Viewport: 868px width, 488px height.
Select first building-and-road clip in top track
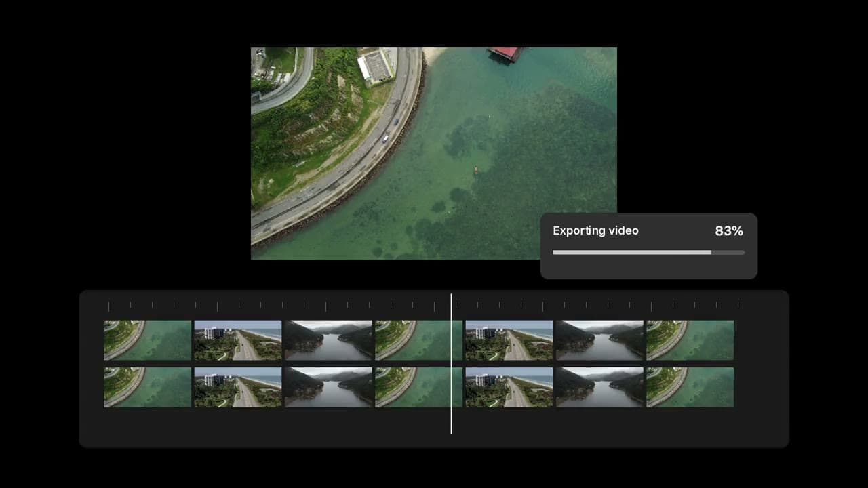[238, 340]
